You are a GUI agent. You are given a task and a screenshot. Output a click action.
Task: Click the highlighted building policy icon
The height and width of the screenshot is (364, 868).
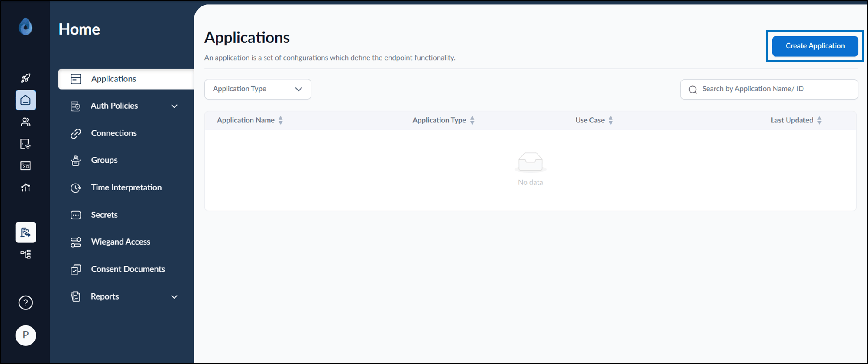(26, 232)
